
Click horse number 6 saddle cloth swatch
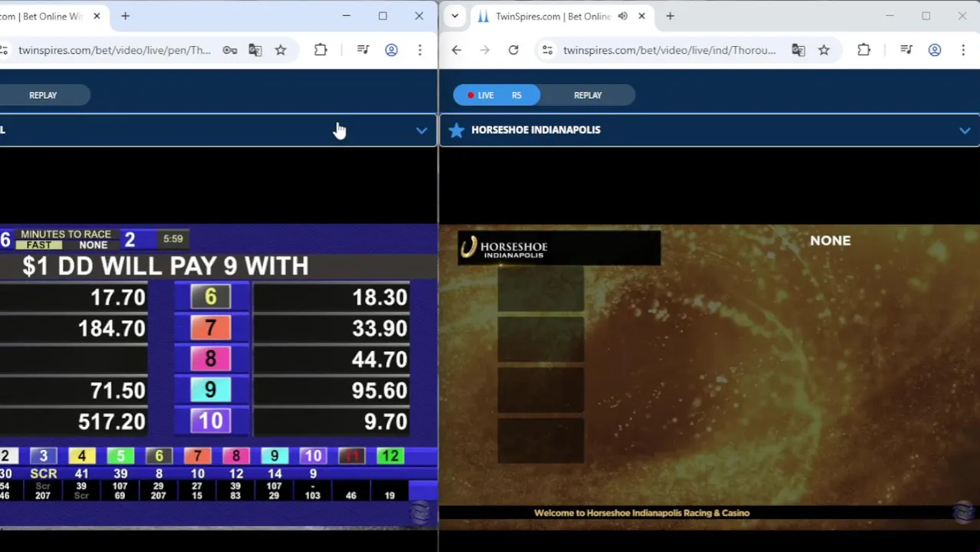pyautogui.click(x=210, y=297)
